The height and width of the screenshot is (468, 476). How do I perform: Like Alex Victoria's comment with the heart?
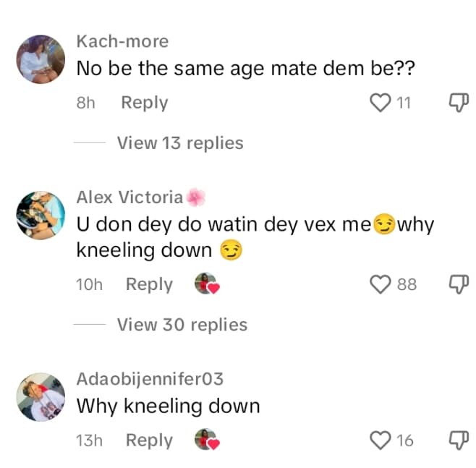pyautogui.click(x=381, y=284)
